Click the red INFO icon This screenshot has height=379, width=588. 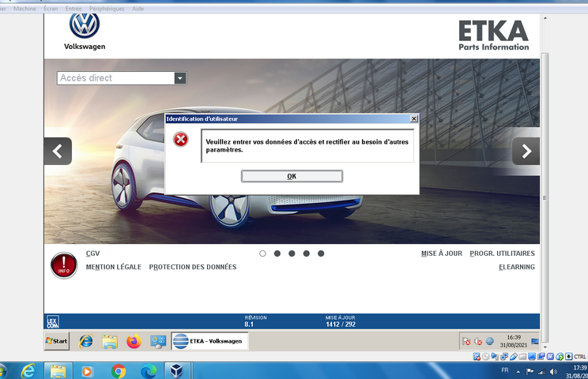tap(64, 266)
